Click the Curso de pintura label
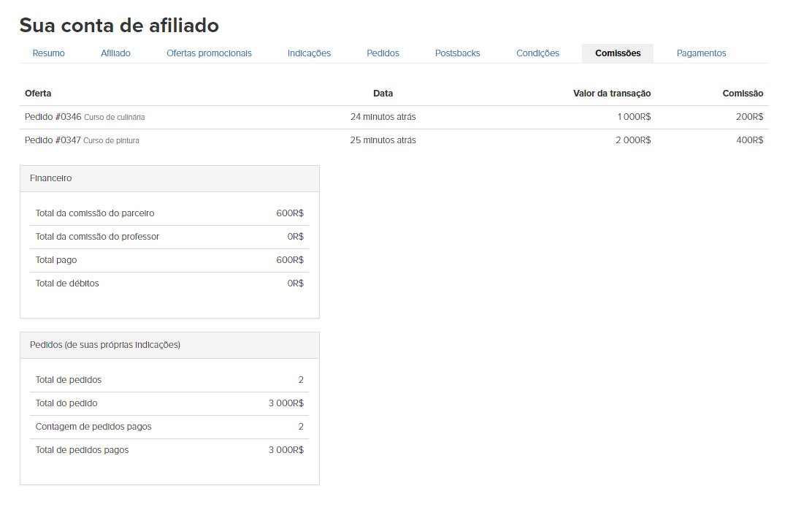 click(x=111, y=141)
